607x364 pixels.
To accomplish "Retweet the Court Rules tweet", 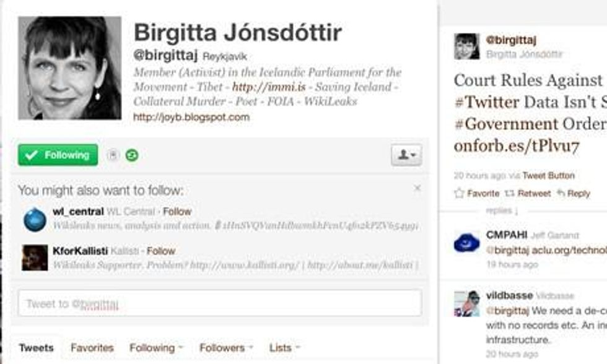I will tap(528, 193).
